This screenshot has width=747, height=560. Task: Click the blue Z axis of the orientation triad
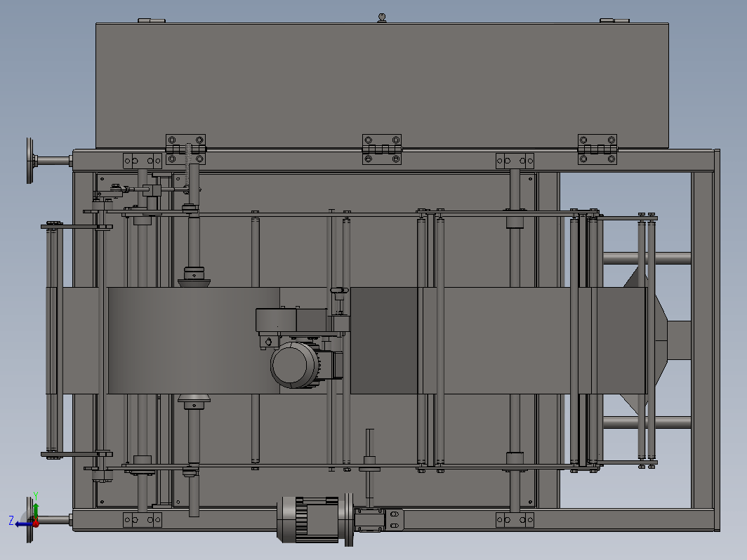tap(24, 524)
